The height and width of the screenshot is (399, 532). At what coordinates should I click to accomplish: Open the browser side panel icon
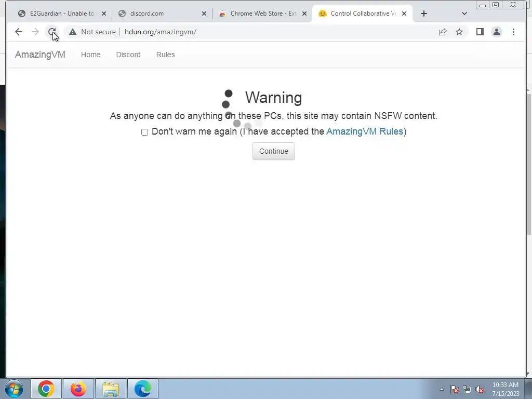(480, 32)
